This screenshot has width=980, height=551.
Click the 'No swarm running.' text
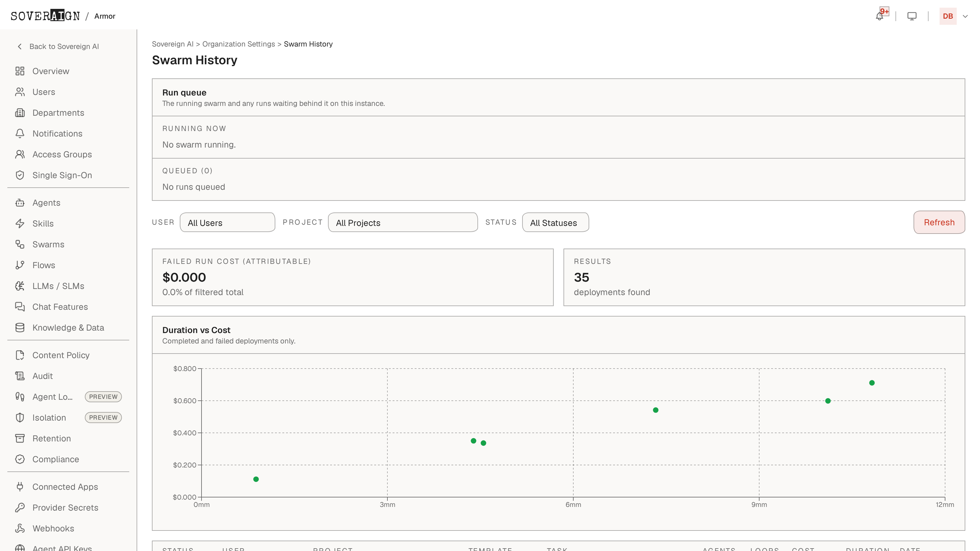[199, 145]
